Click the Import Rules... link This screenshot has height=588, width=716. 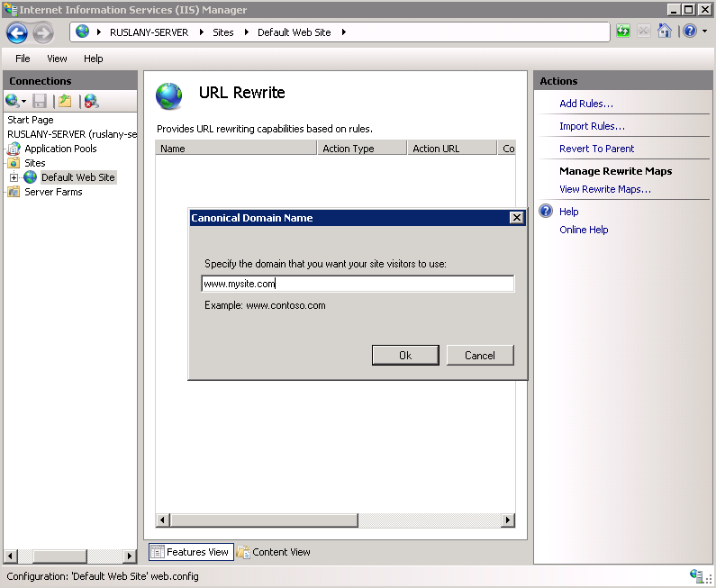tap(592, 126)
